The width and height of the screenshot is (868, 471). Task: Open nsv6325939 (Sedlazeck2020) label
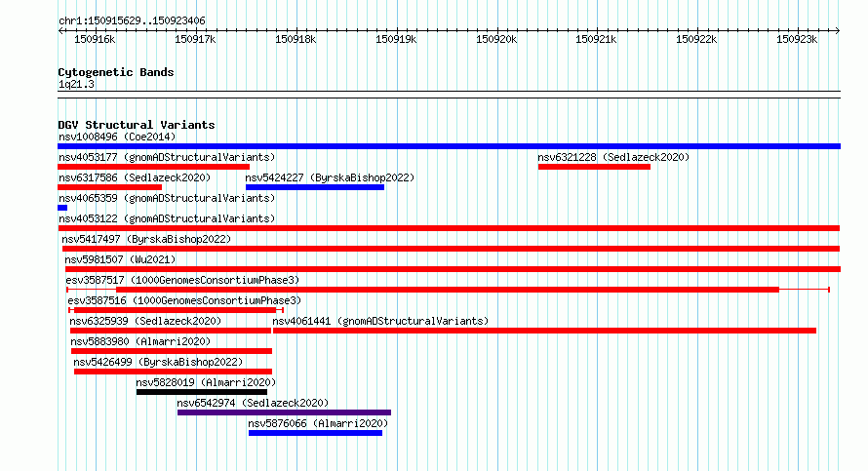tap(145, 321)
